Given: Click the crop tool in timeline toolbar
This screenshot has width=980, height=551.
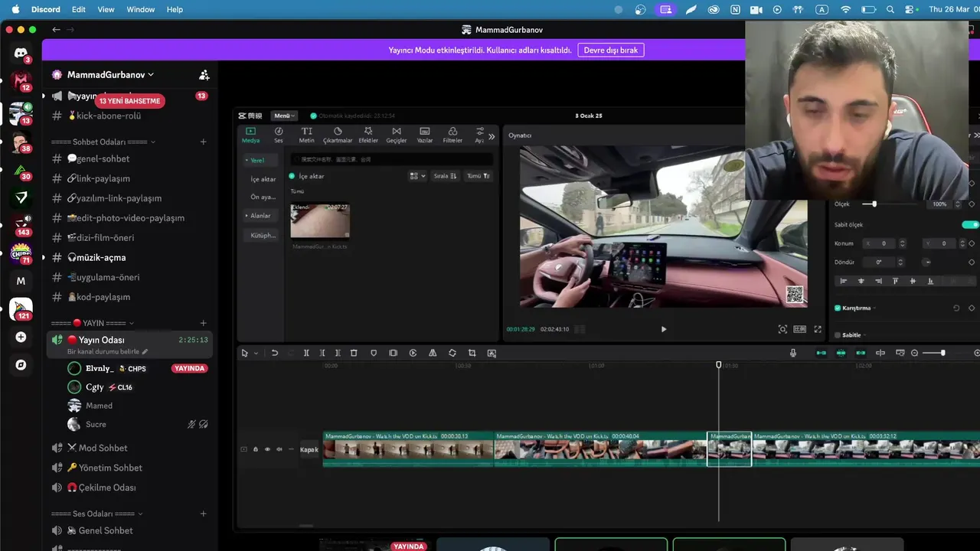Looking at the screenshot, I should [x=472, y=353].
